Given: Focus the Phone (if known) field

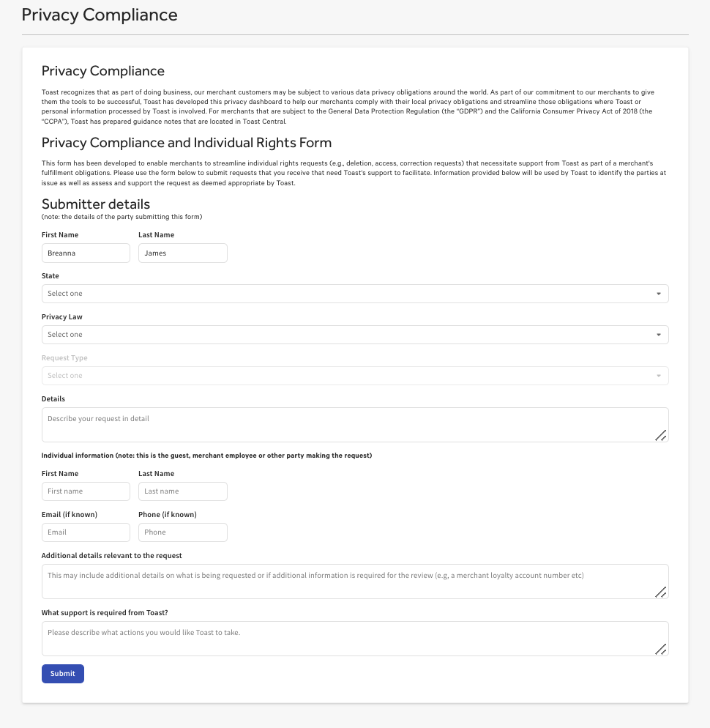Looking at the screenshot, I should click(x=182, y=532).
